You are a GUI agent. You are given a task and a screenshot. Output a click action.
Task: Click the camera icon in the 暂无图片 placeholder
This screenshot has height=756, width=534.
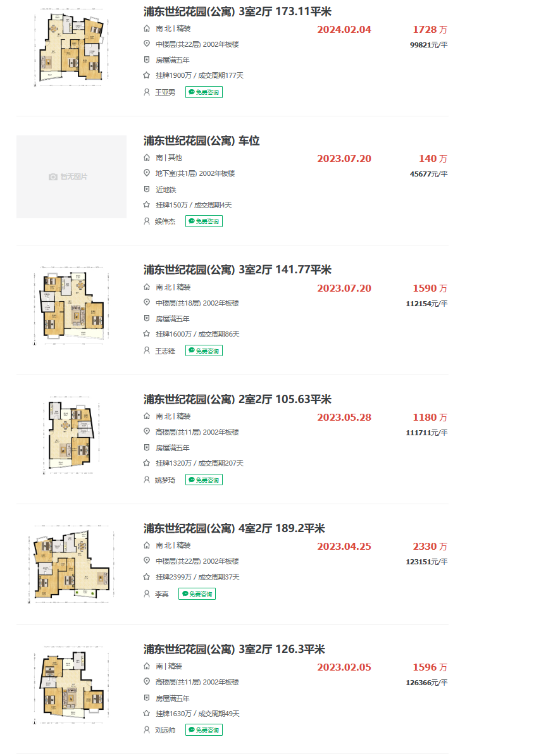[x=53, y=176]
